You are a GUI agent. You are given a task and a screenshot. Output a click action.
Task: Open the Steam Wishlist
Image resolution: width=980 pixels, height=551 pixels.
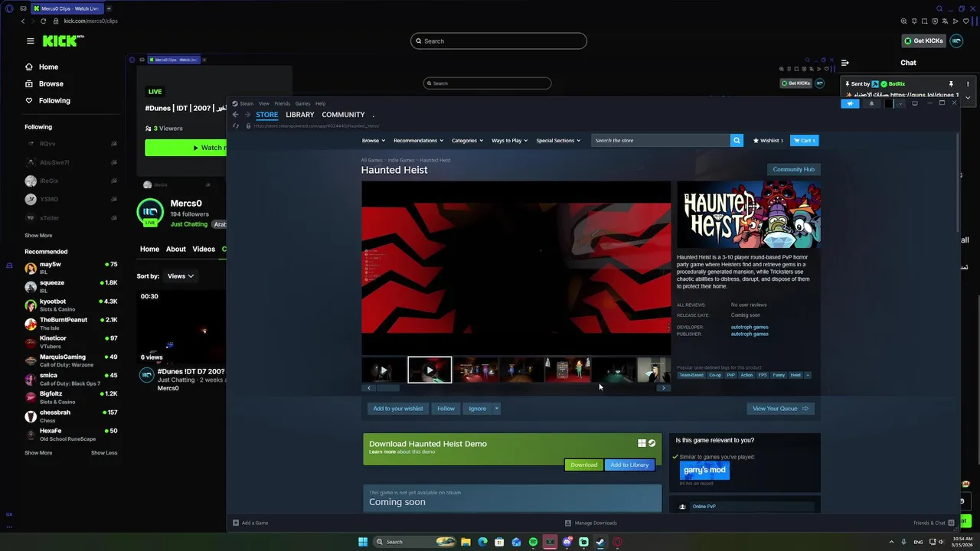[x=768, y=141]
